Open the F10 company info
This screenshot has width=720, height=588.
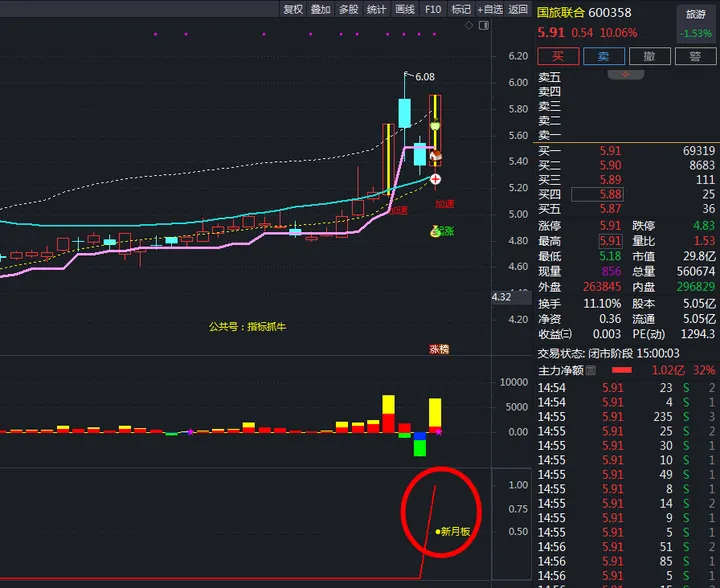[433, 9]
